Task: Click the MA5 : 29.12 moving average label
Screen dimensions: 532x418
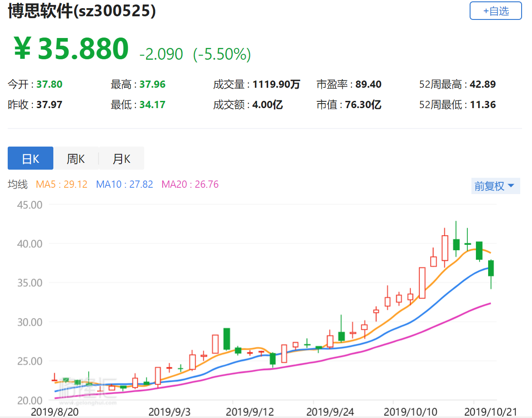Action: click(x=61, y=185)
